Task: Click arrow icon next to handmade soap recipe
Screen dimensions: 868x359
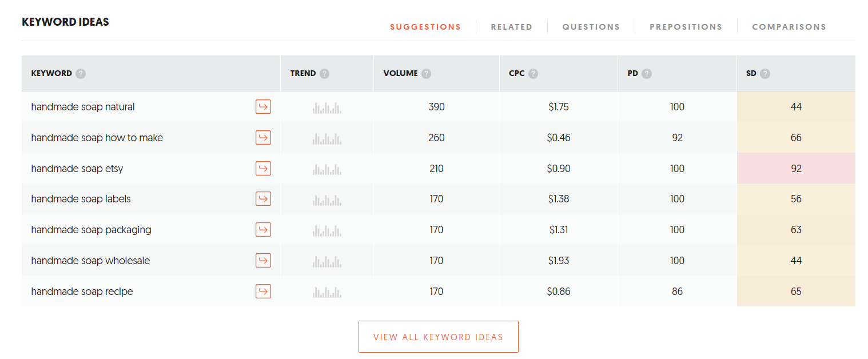Action: pos(263,292)
